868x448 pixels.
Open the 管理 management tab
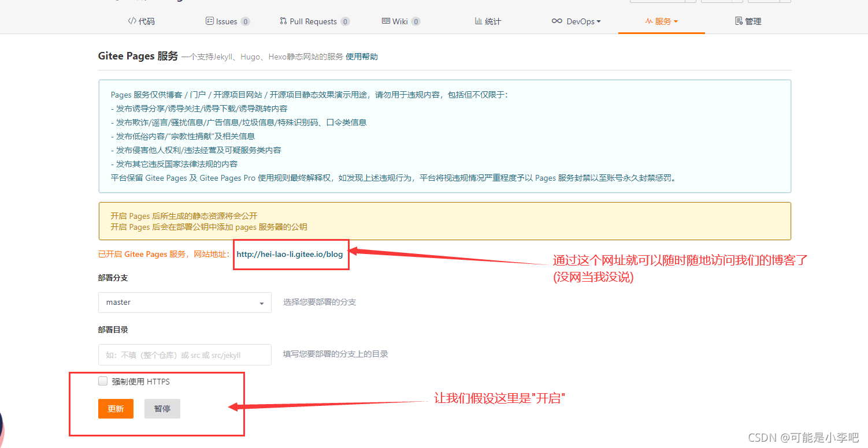tap(748, 21)
